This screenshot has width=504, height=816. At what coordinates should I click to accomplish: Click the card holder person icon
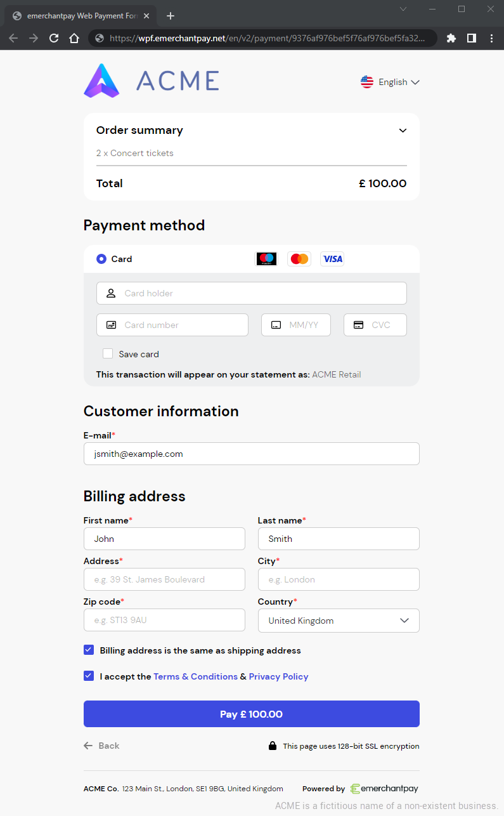point(111,293)
